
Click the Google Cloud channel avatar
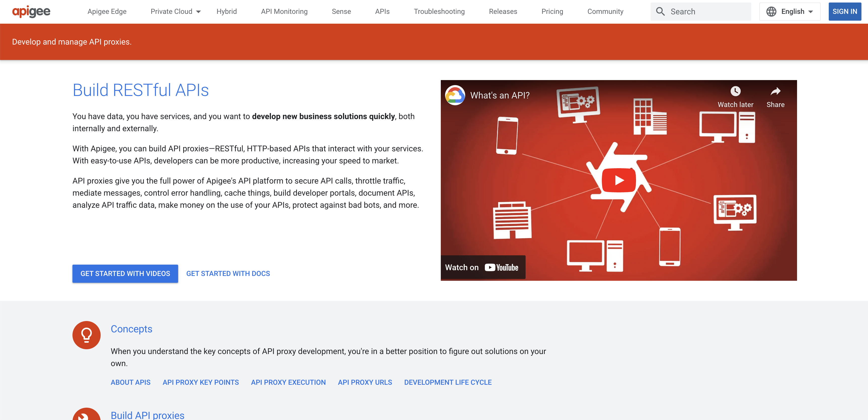coord(455,95)
